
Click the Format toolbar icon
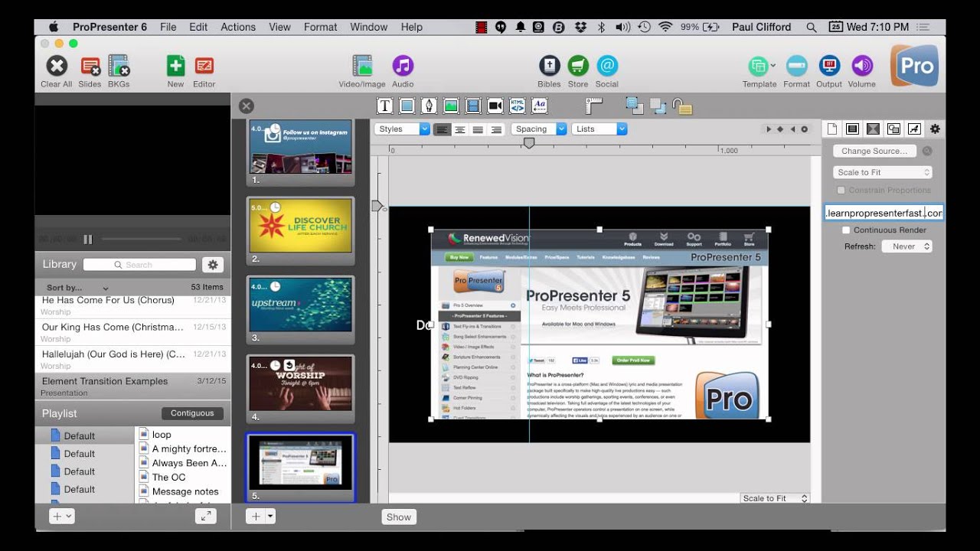pos(796,67)
